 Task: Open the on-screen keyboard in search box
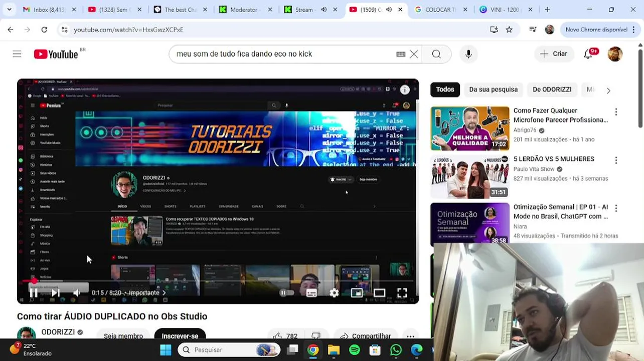tap(401, 54)
